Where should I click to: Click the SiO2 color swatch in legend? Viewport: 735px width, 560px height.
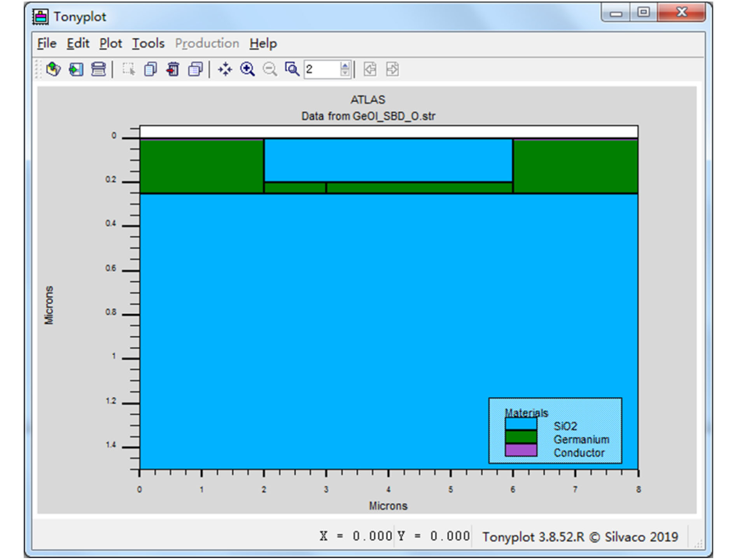tap(521, 424)
